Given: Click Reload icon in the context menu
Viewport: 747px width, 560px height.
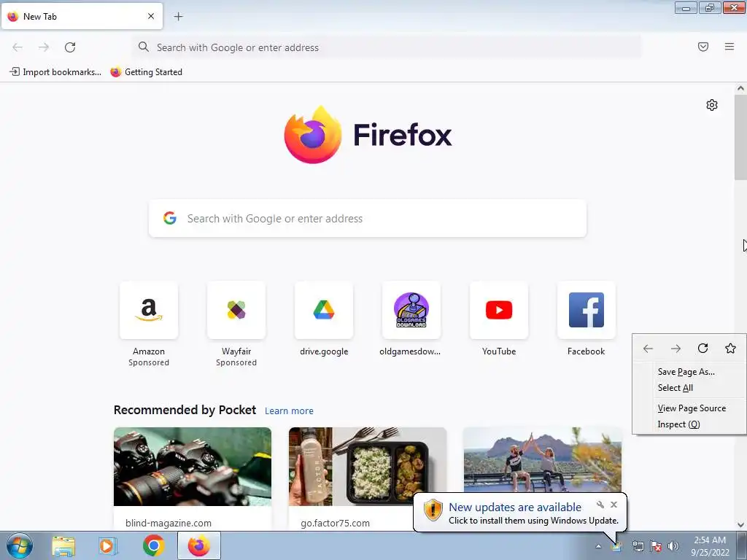Looking at the screenshot, I should 703,349.
